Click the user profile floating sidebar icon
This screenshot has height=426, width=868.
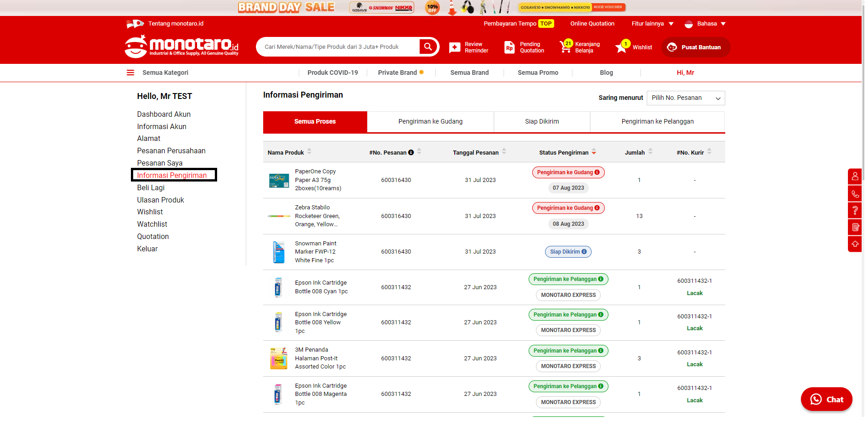point(855,176)
